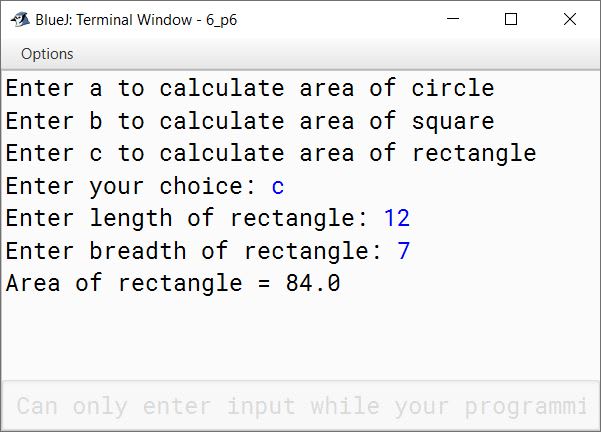Click the entered length value 12
The width and height of the screenshot is (601, 432).
click(397, 218)
